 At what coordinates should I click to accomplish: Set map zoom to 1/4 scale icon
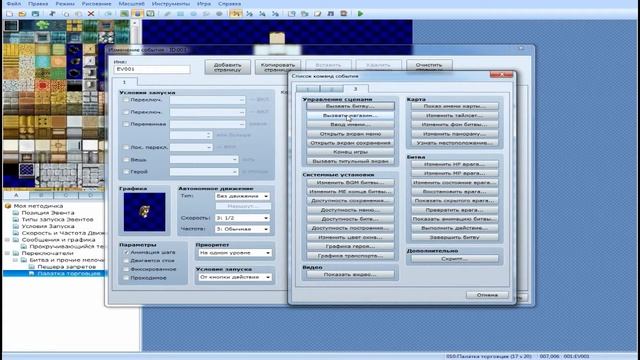point(262,13)
